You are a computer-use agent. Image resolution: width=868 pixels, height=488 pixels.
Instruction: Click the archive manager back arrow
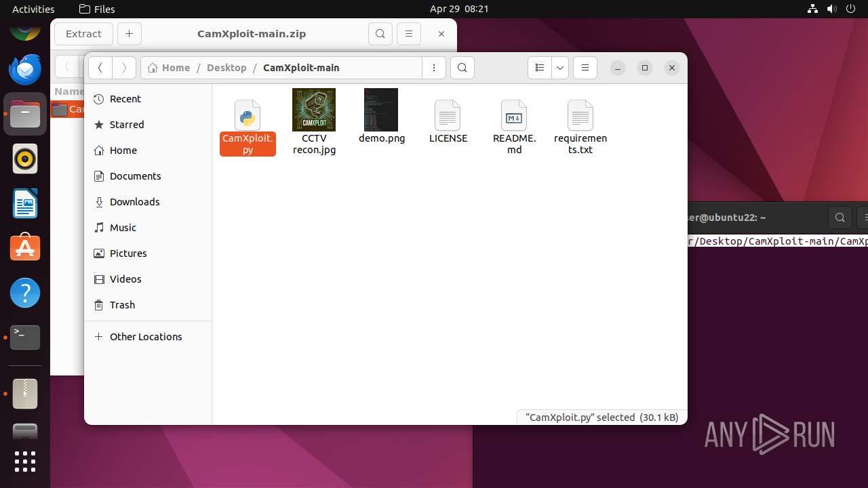point(66,66)
